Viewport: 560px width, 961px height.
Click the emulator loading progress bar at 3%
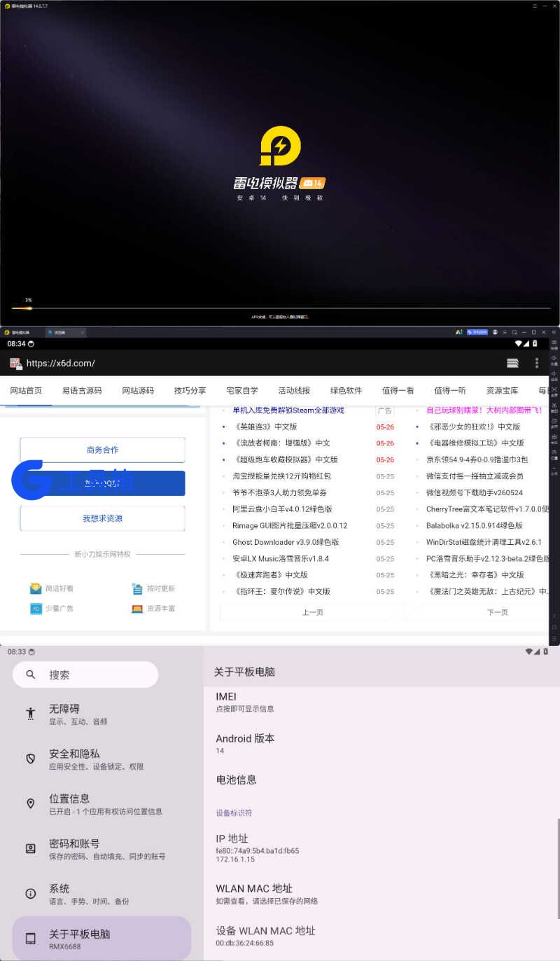click(x=280, y=308)
